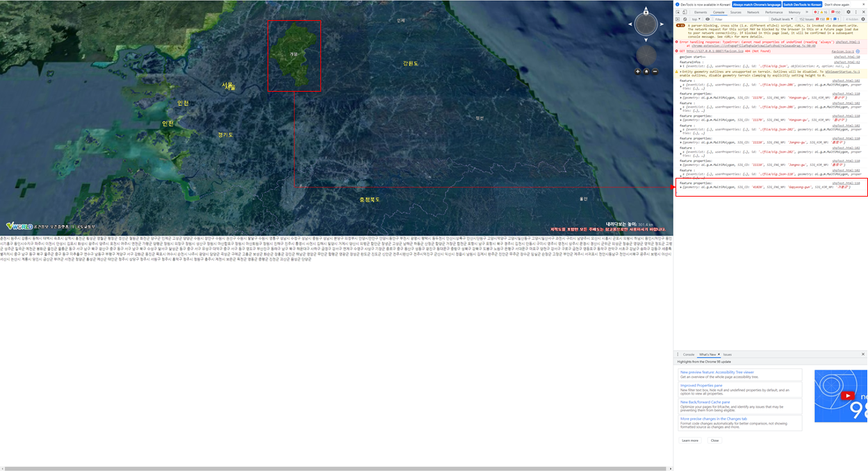Switch to the Network tab
The image size is (868, 471).
coord(753,12)
